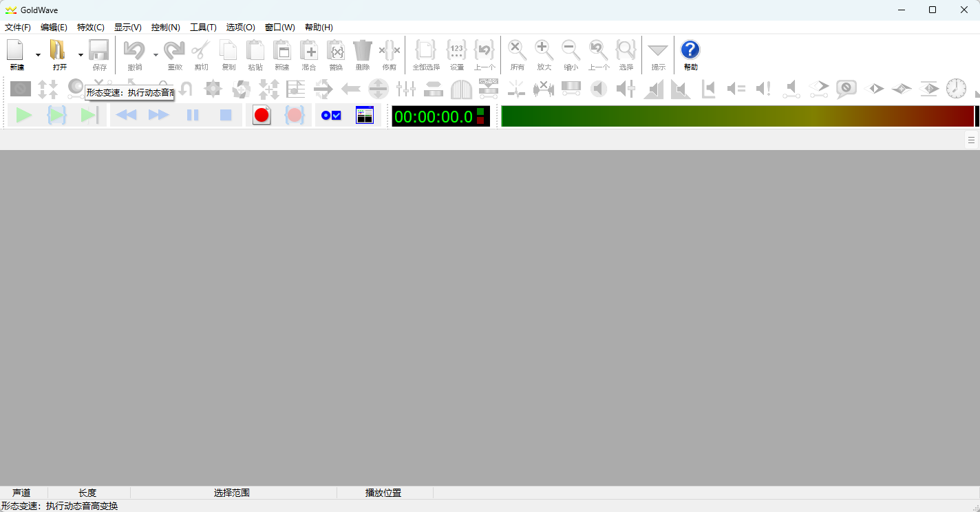
Task: Click the speaker with exclamation mark icon
Action: [x=763, y=88]
